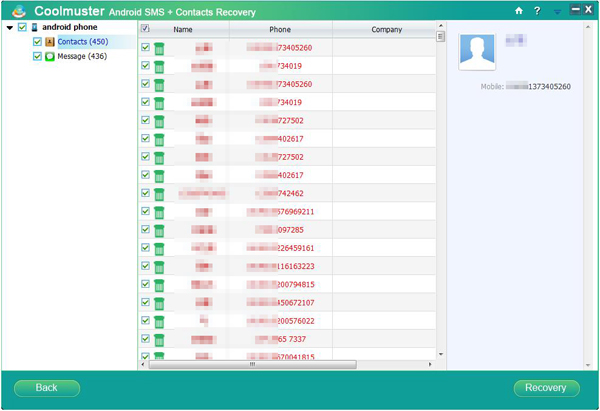600x411 pixels.
Task: Click the trash icon in first contact row
Action: (x=158, y=48)
